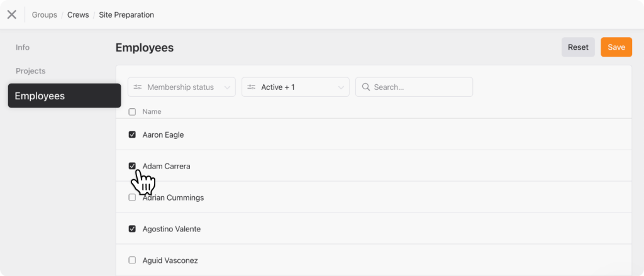Click the Reset button
The height and width of the screenshot is (276, 644).
click(x=579, y=47)
